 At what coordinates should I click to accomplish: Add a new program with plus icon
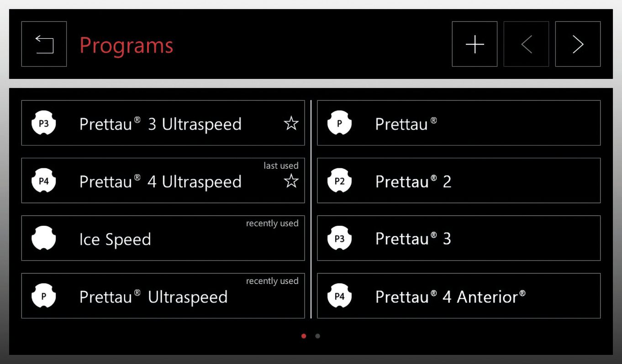pos(474,44)
